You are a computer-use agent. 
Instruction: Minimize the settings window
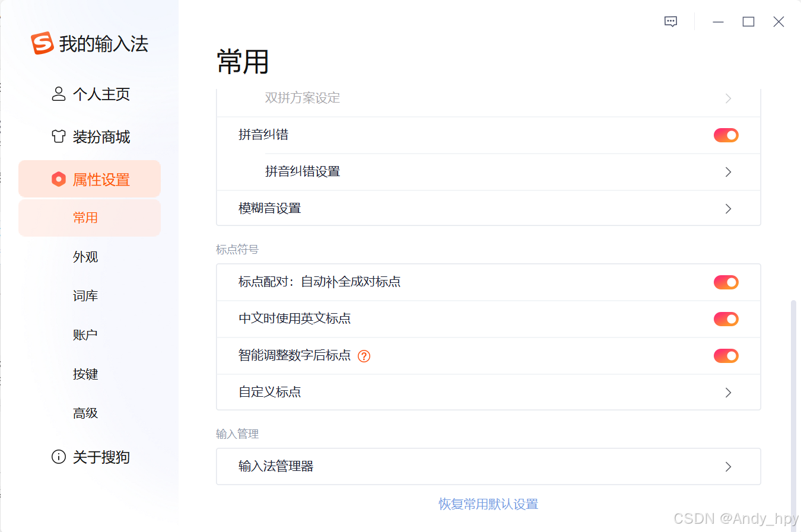tap(719, 22)
